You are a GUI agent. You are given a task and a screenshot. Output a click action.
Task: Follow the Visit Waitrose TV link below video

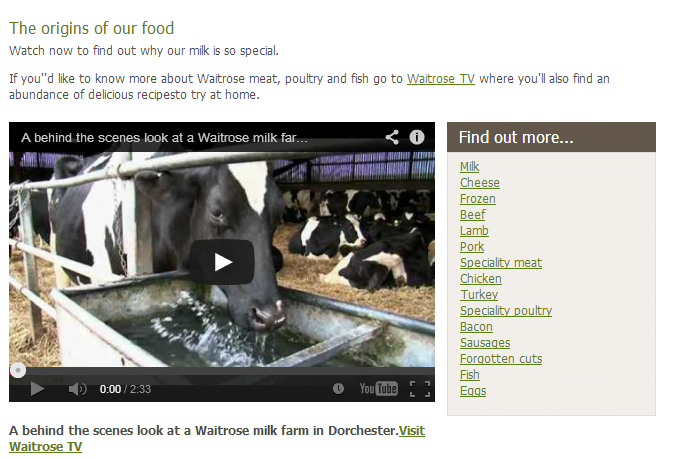coord(217,438)
